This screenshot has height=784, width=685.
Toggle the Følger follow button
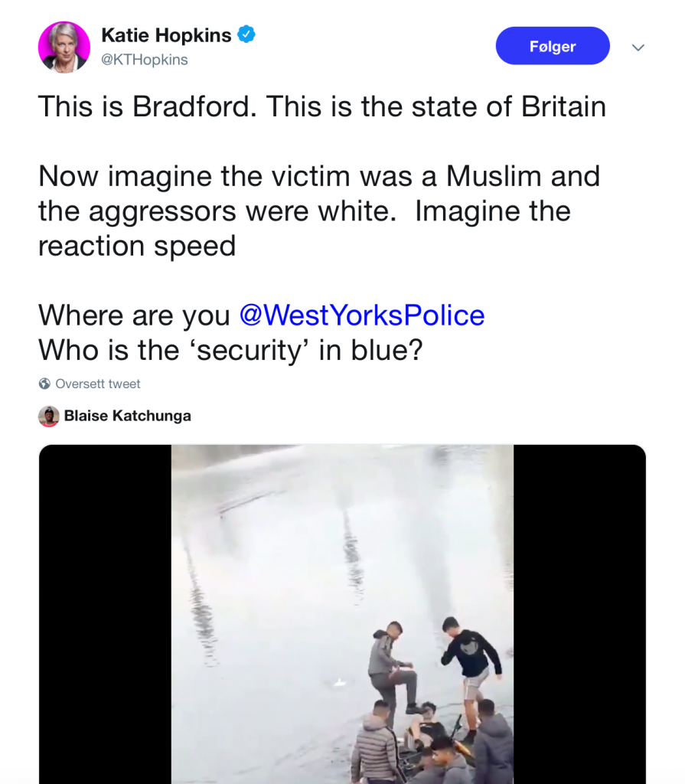552,47
